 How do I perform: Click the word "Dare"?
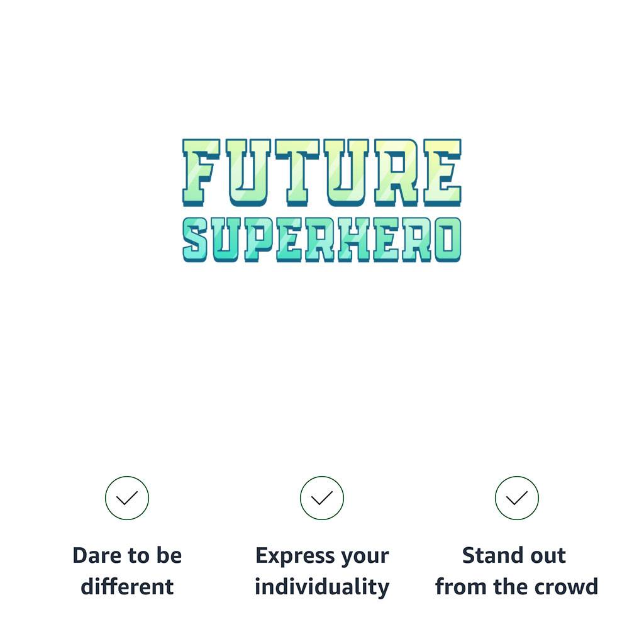click(x=93, y=556)
